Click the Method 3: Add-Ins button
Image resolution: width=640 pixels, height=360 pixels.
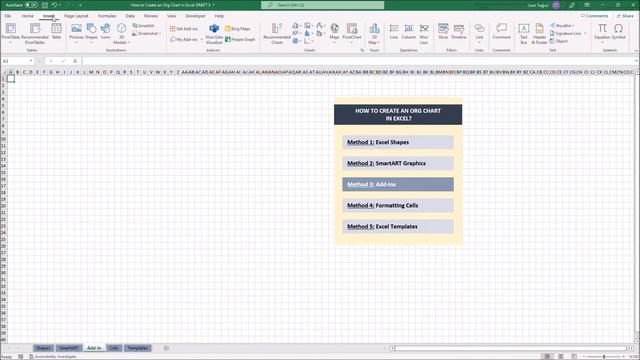point(398,184)
